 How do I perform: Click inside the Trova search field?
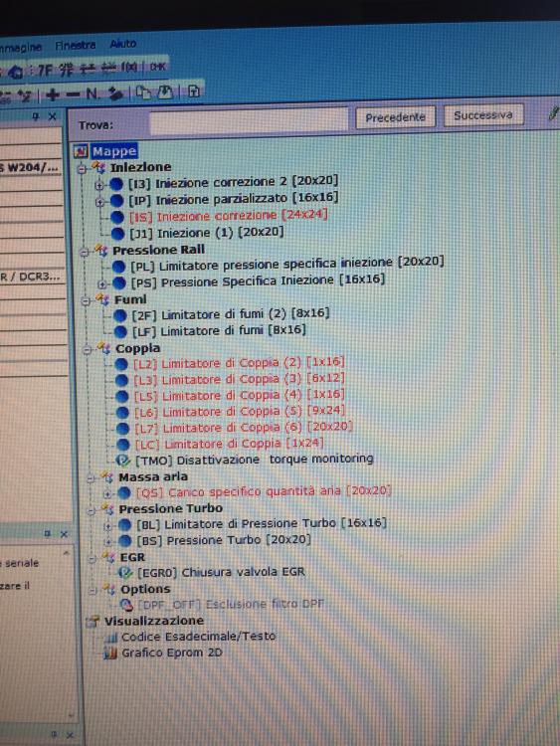click(x=249, y=121)
